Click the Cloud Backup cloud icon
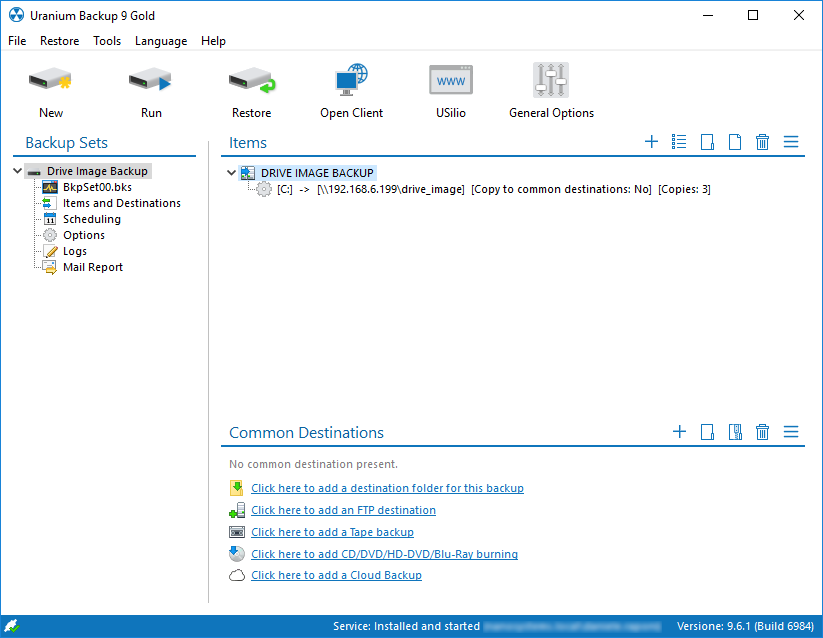823x638 pixels. click(x=237, y=576)
